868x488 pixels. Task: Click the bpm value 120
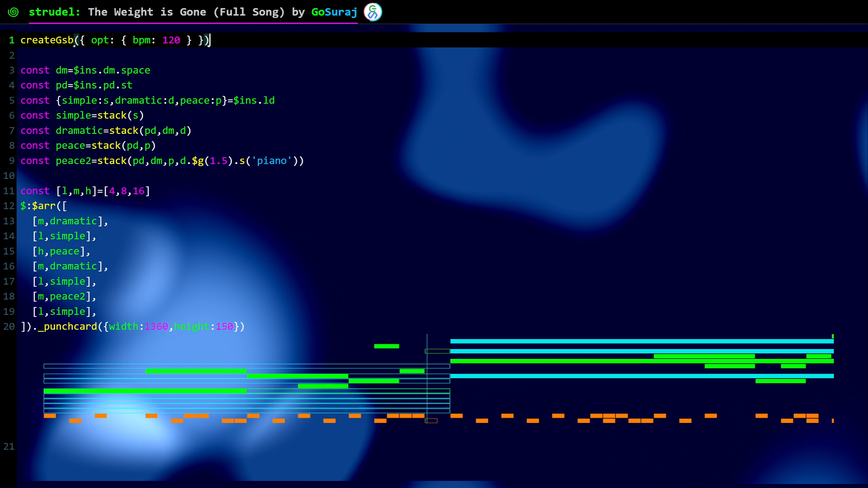point(171,40)
